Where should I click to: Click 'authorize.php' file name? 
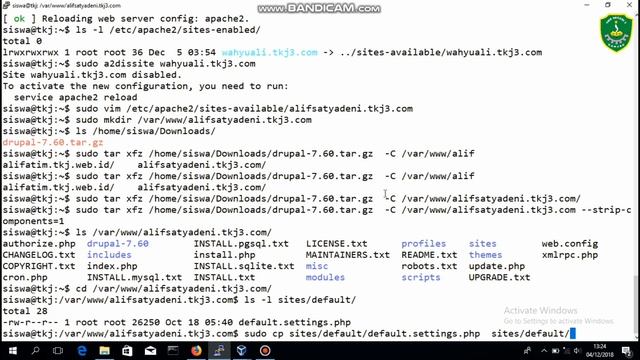39,244
